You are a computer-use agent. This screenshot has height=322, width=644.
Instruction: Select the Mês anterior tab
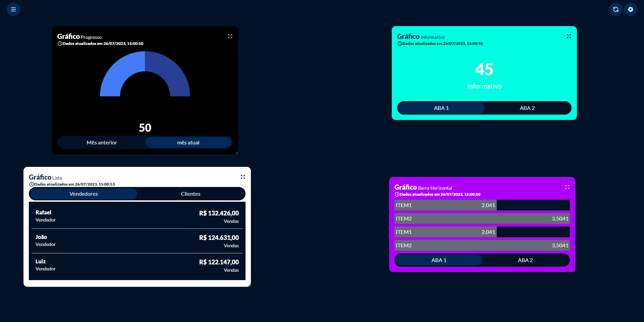(102, 142)
